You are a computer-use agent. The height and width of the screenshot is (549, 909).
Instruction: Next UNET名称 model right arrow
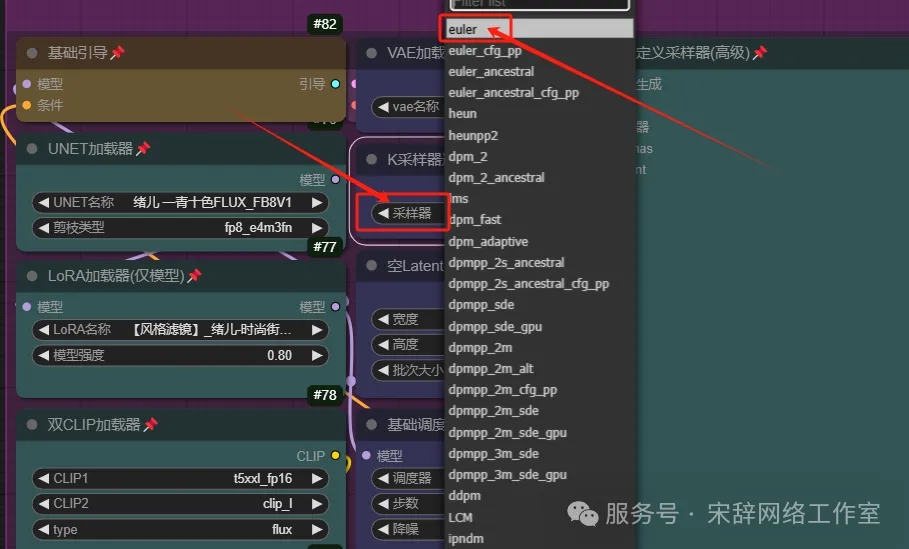pos(317,202)
